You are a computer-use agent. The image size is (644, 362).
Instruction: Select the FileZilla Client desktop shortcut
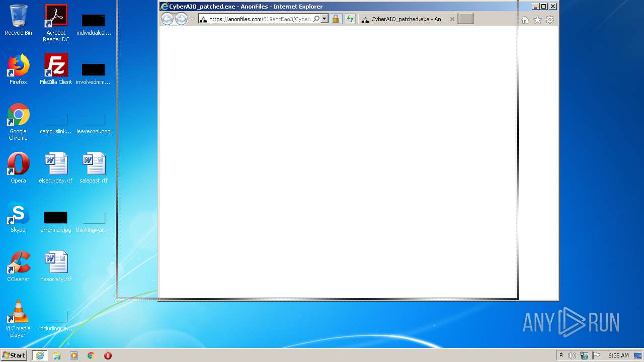coord(56,69)
